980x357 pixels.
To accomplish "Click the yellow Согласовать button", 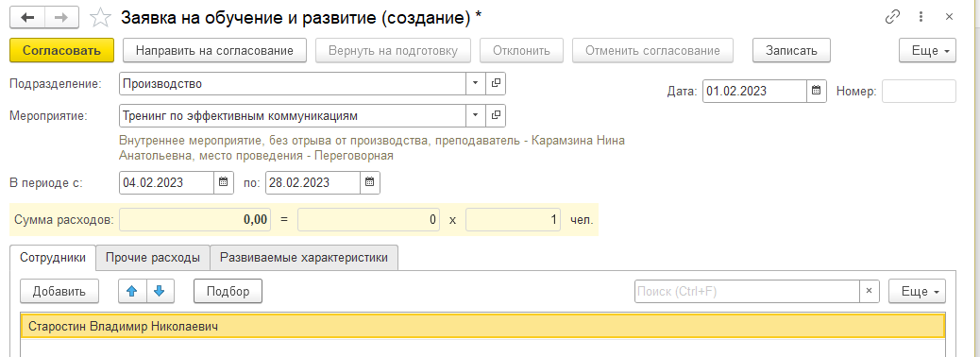I will (62, 51).
